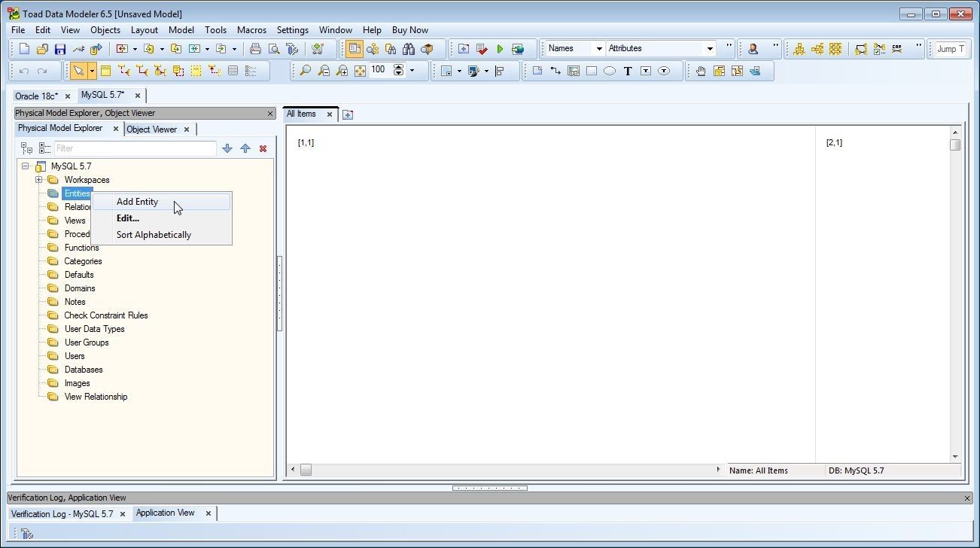Viewport: 980px width, 548px height.
Task: Click the Align objects toolbar icon
Action: click(x=500, y=71)
